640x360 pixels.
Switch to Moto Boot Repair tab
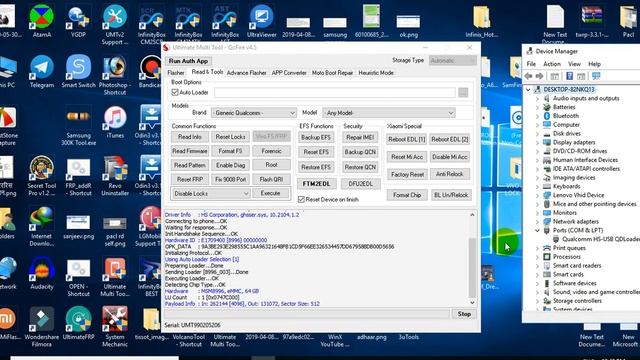(x=332, y=73)
